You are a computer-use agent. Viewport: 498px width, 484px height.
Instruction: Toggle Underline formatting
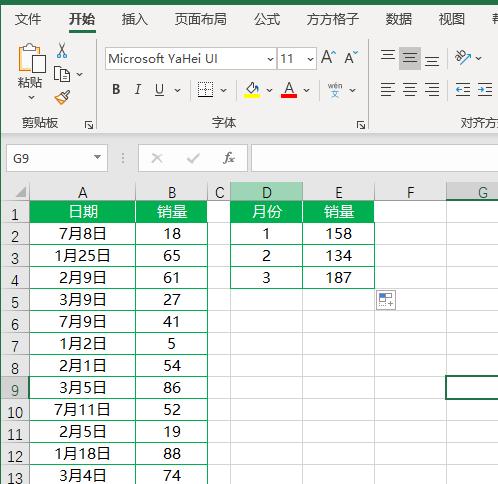(160, 89)
